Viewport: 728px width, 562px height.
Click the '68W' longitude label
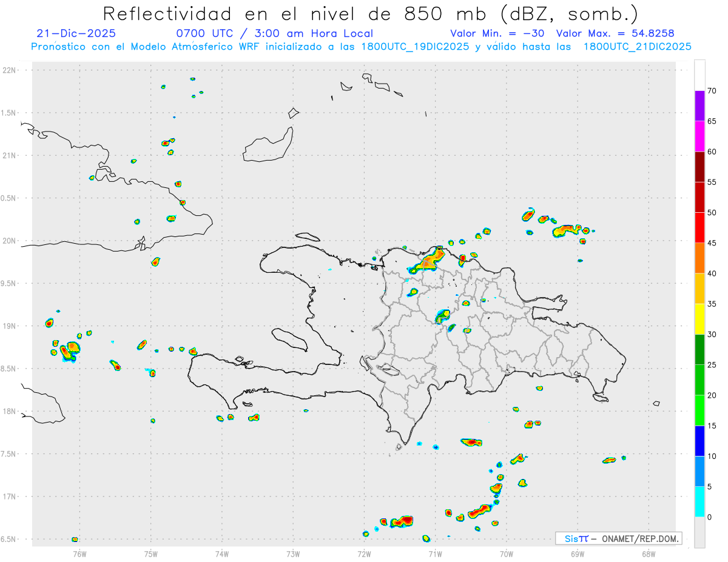click(x=649, y=553)
